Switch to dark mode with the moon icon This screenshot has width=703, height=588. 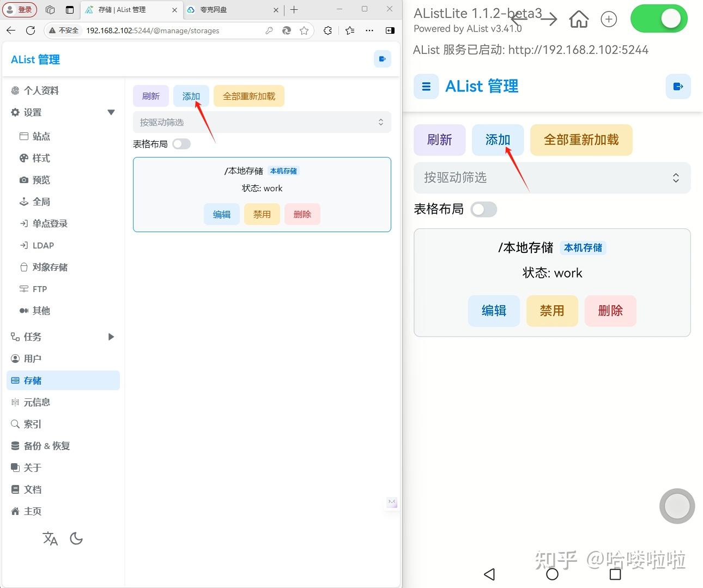(76, 538)
